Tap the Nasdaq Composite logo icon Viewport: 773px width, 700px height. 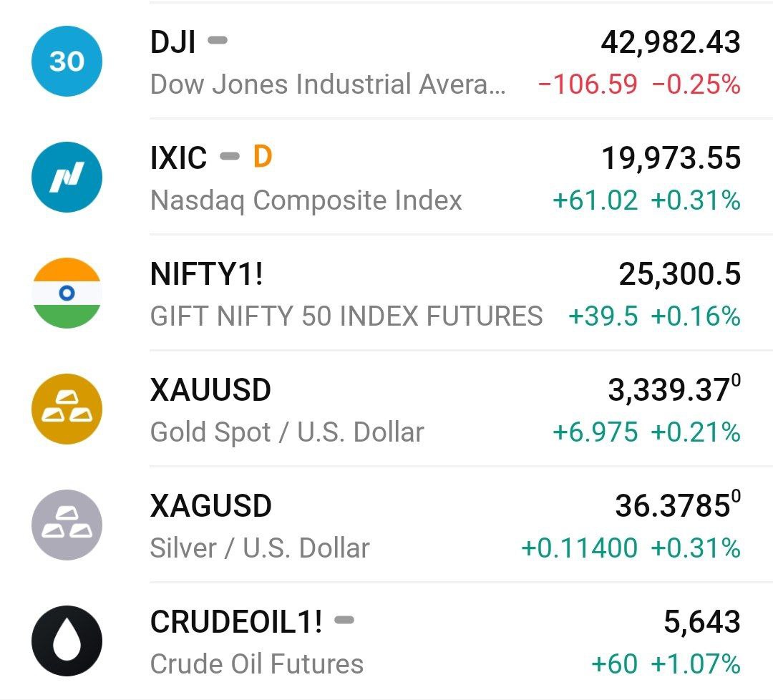(x=67, y=178)
